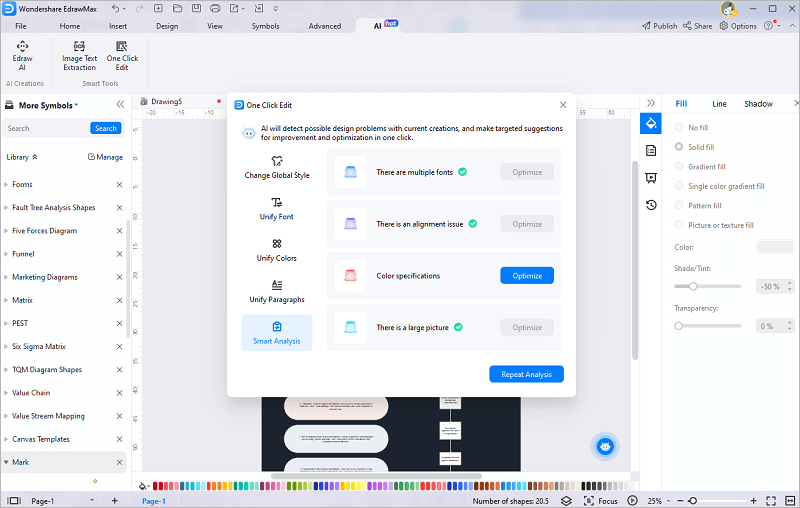Adjust the Shade/Tint slider handle
This screenshot has width=800, height=508.
click(x=693, y=287)
